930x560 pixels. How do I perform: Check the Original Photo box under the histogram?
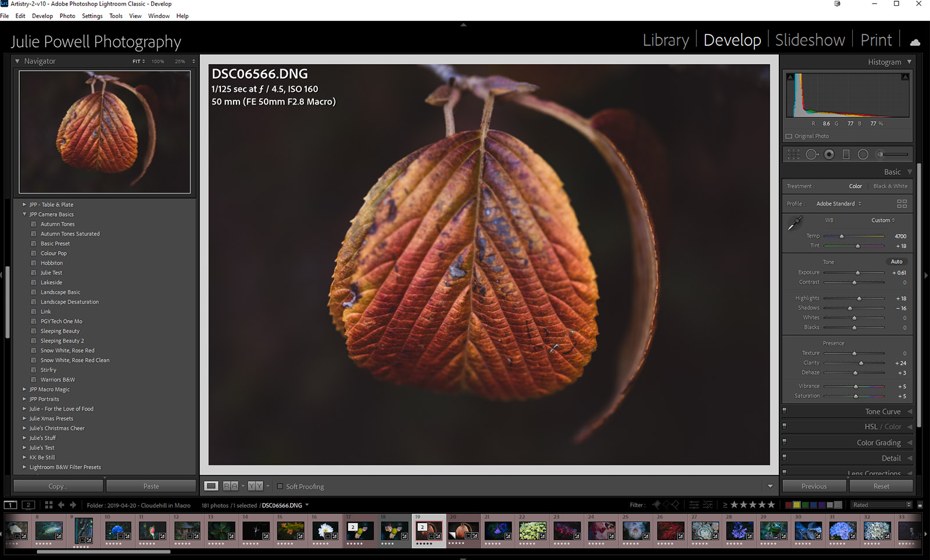pyautogui.click(x=789, y=137)
